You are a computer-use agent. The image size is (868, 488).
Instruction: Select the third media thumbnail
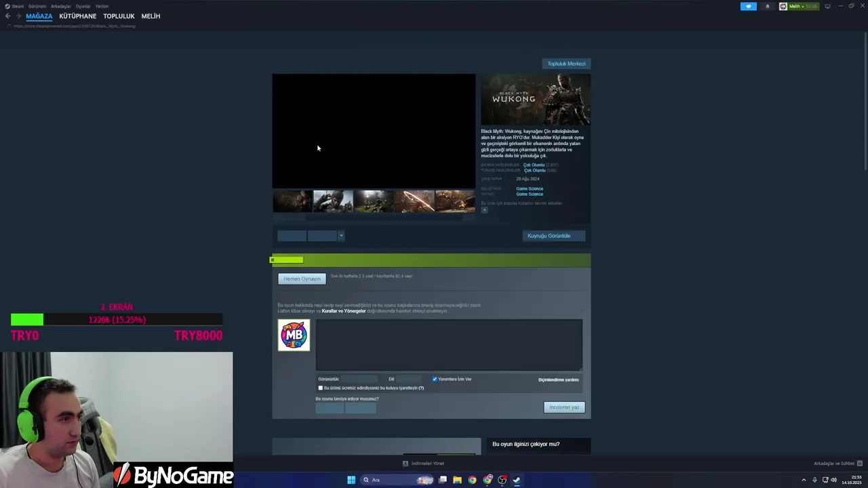(x=374, y=201)
